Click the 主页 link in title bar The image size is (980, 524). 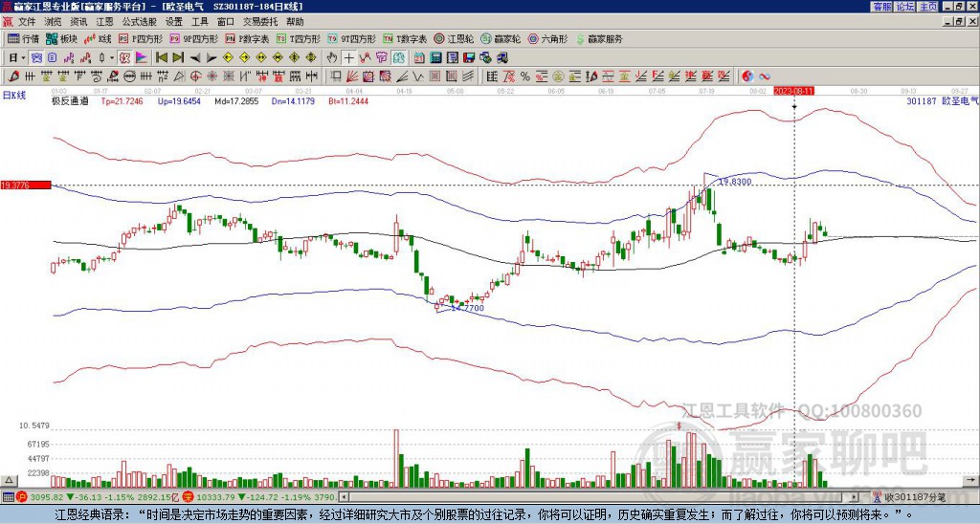927,7
